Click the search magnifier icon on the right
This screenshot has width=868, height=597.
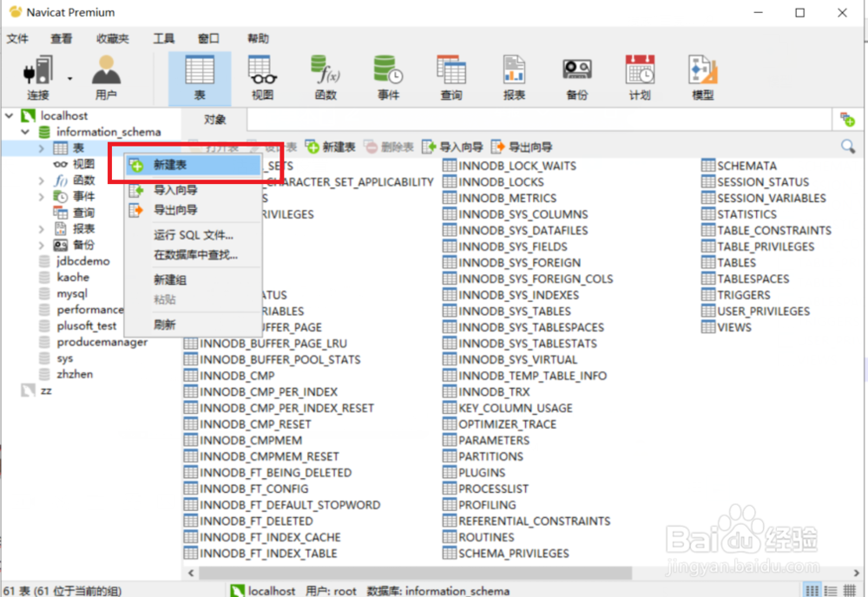point(848,147)
